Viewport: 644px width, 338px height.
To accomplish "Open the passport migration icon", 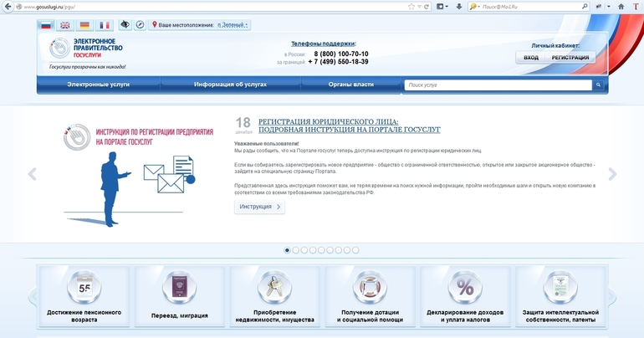I will click(180, 287).
